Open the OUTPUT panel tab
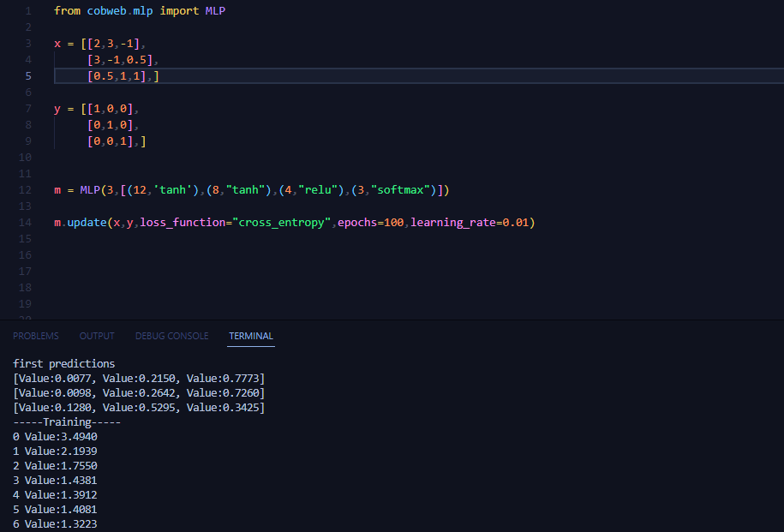Screen dimensions: 784x532 [97, 336]
